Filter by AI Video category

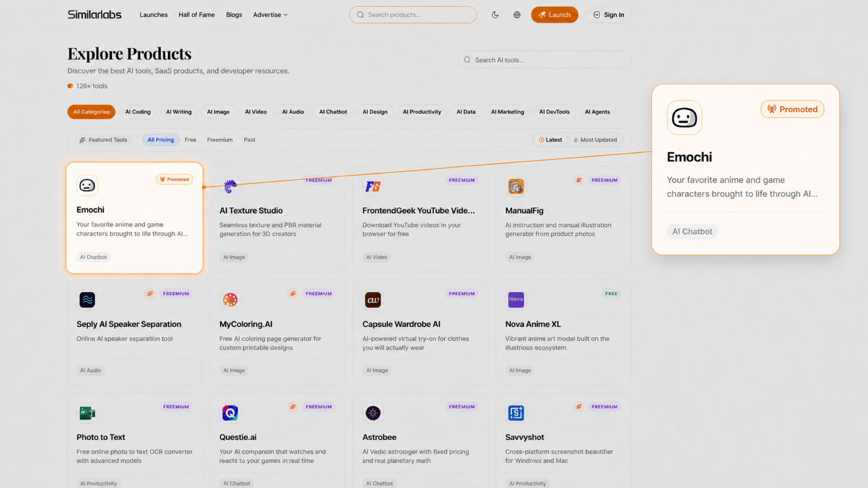point(256,112)
